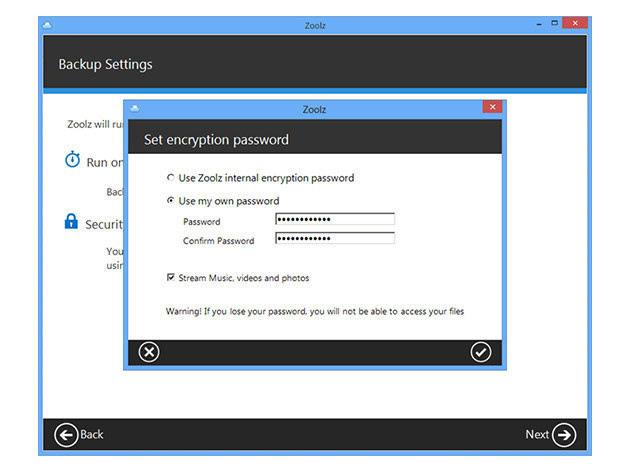Close the main Zoolz window
Image resolution: width=630 pixels, height=473 pixels.
click(x=577, y=24)
